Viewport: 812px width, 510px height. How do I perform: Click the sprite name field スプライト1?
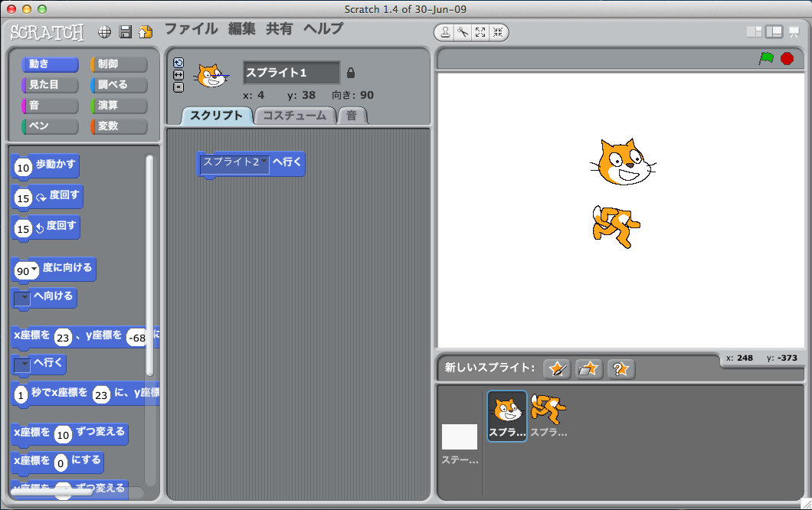[x=292, y=73]
